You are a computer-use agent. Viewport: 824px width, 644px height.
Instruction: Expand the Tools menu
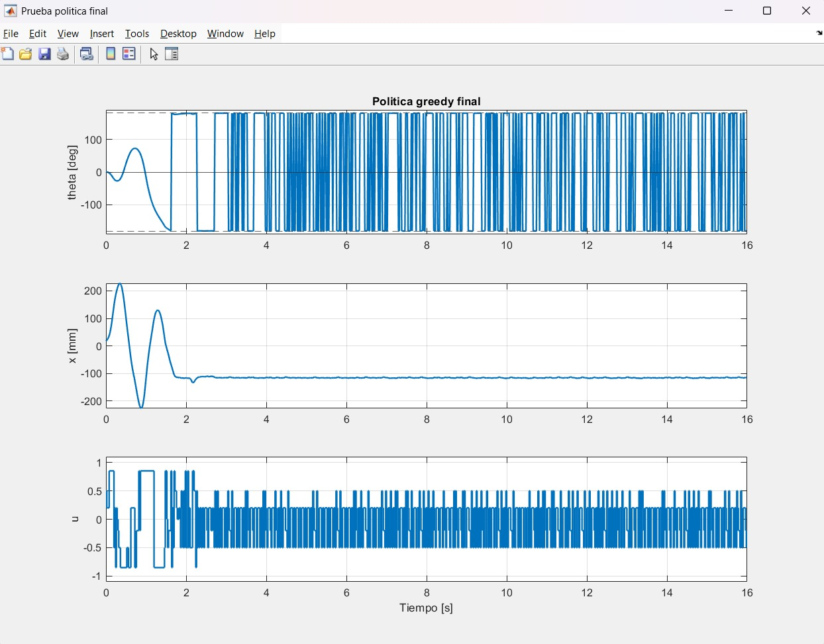pos(137,34)
